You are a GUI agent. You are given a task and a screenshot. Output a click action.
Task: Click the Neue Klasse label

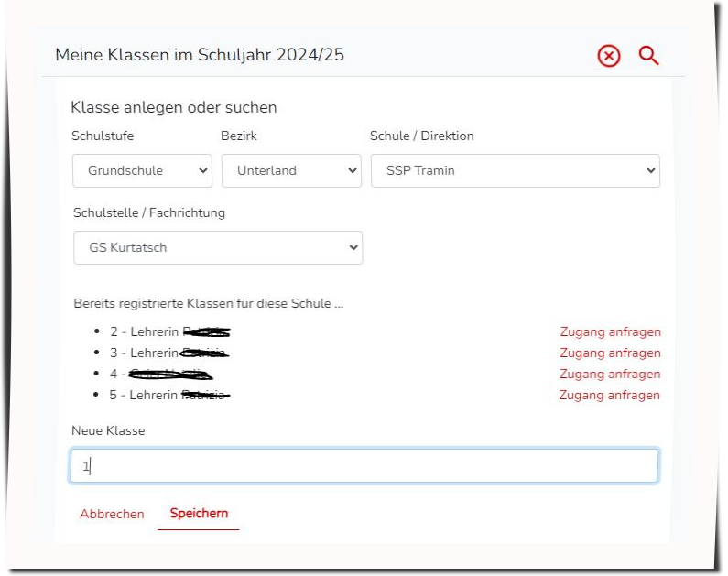[x=108, y=430]
